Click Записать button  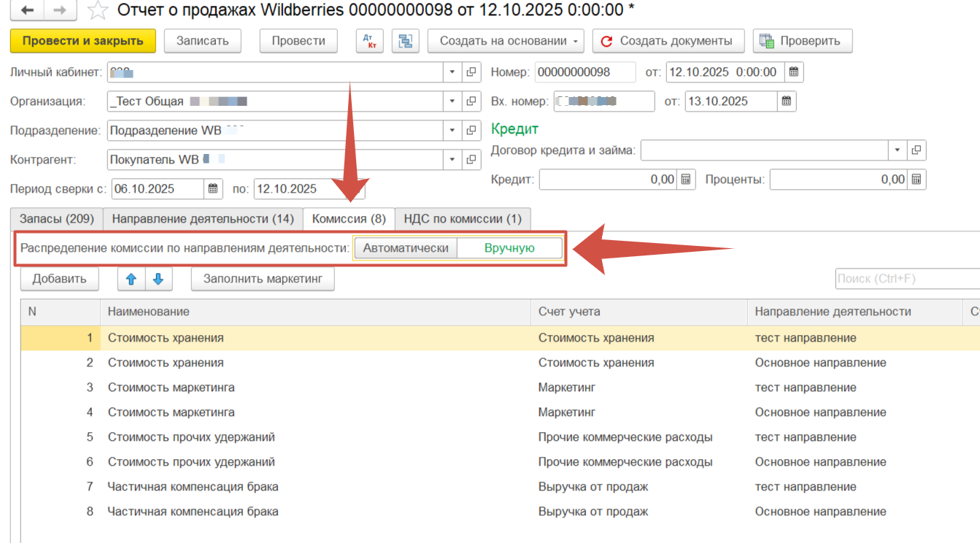(203, 41)
